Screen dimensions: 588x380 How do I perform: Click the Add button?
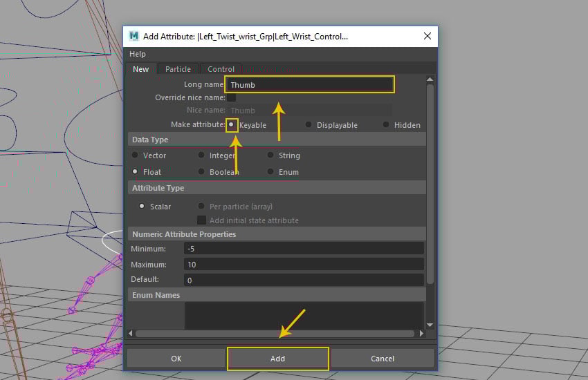click(x=278, y=359)
